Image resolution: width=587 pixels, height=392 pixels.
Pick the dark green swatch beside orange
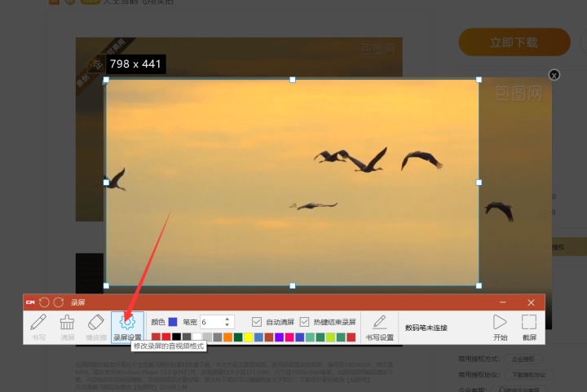pos(238,337)
